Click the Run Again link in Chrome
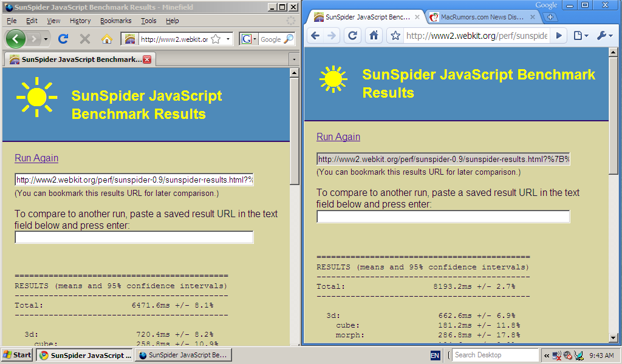This screenshot has width=622, height=364. 338,136
